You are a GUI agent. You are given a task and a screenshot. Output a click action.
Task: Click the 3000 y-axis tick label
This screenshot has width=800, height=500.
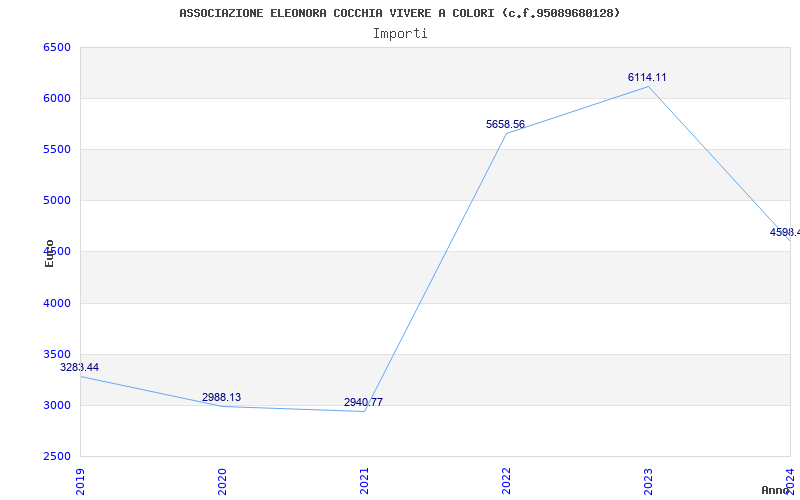click(57, 406)
